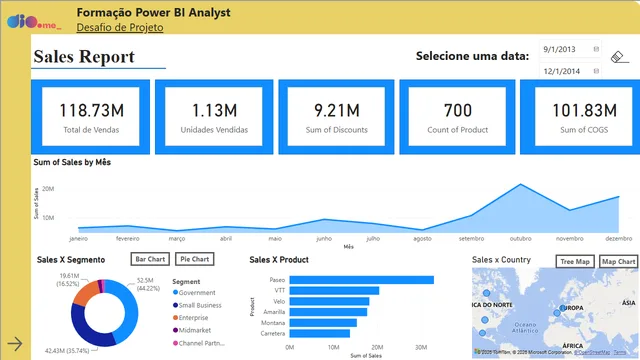Click the Paseo product bar
The height and width of the screenshot is (360, 640).
pos(362,280)
